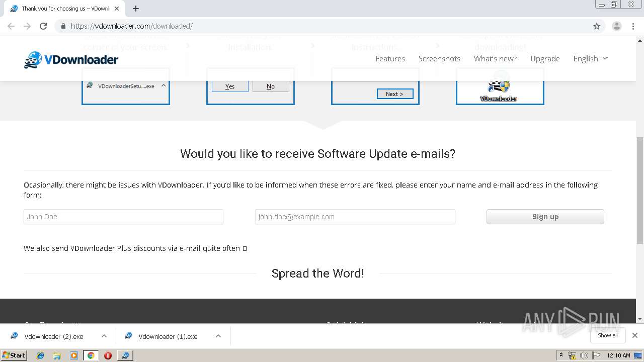The height and width of the screenshot is (362, 644).
Task: Open Action Center flag tray icon
Action: tap(597, 355)
